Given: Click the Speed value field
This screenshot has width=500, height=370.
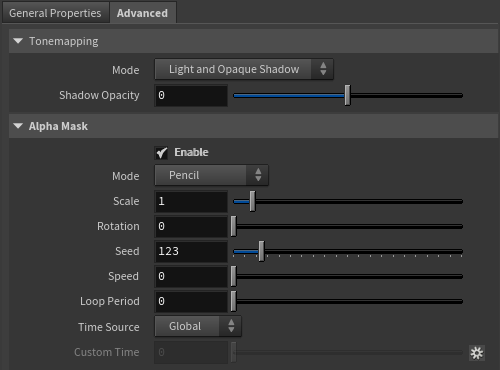Looking at the screenshot, I should [x=191, y=276].
